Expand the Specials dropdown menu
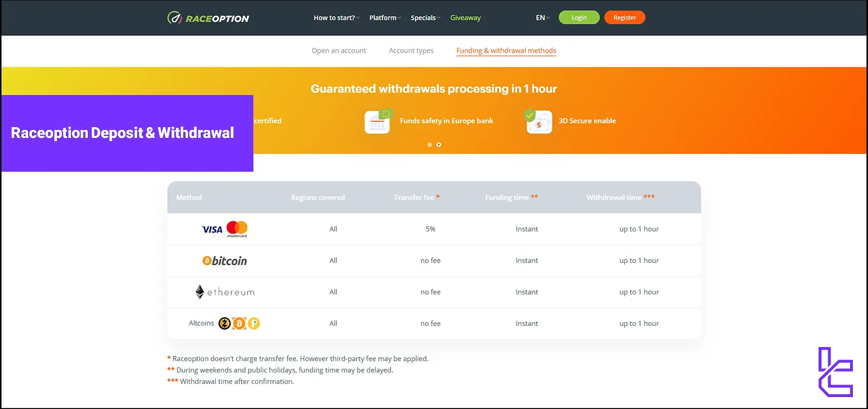Screen dimensions: 868x409 point(425,18)
